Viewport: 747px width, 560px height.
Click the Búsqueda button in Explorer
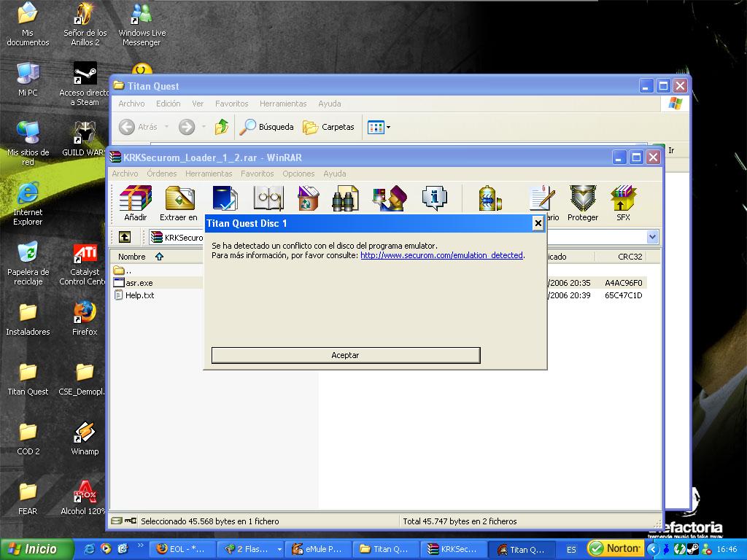[267, 127]
